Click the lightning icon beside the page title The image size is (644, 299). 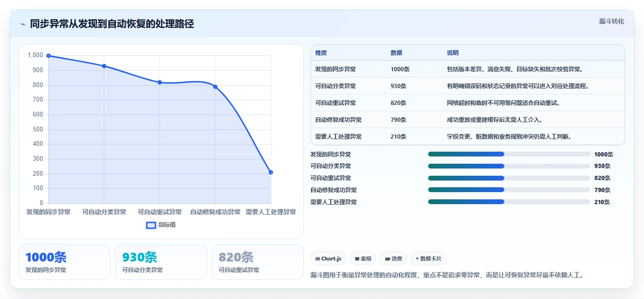coord(23,24)
